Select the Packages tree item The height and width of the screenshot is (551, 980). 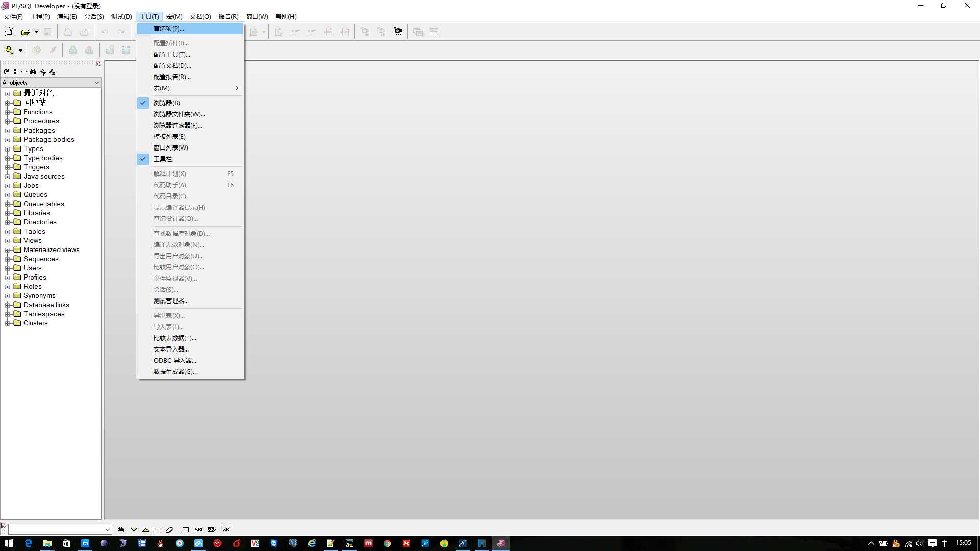pos(39,131)
